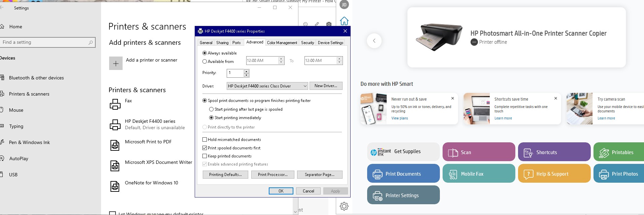Click the Separator Page... button
This screenshot has height=215, width=644.
click(x=320, y=175)
